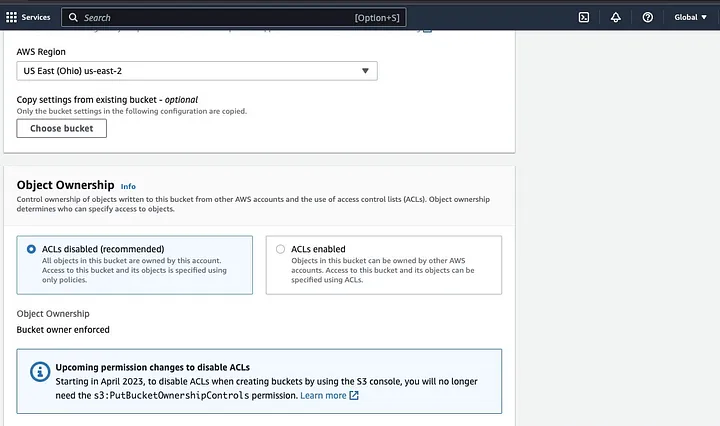Click the external link icon after Learn more
This screenshot has height=426, width=720.
click(354, 396)
